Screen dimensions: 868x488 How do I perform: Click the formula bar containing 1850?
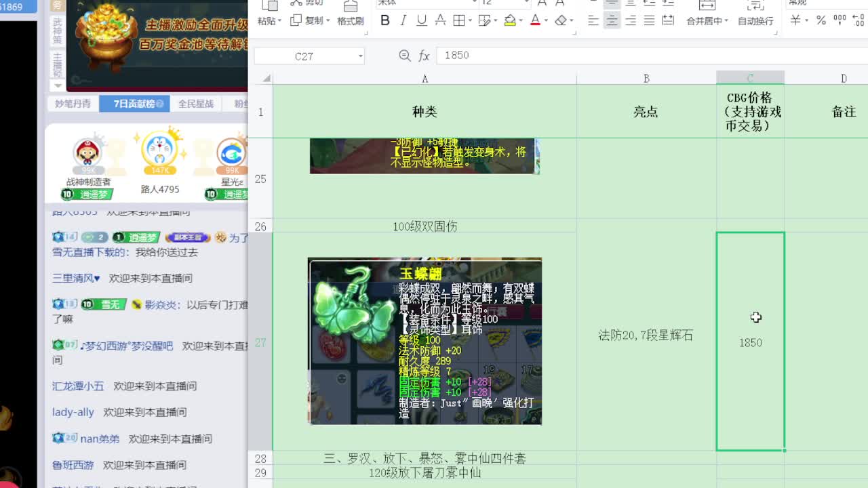(x=651, y=56)
